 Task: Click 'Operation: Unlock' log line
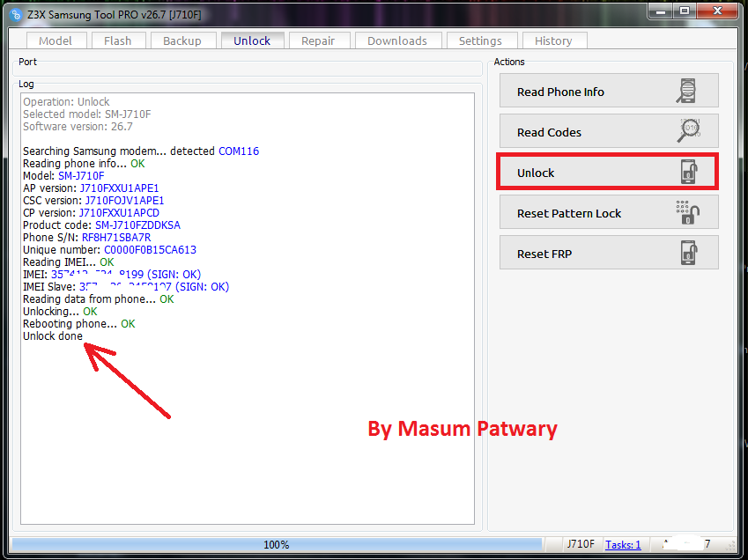66,102
